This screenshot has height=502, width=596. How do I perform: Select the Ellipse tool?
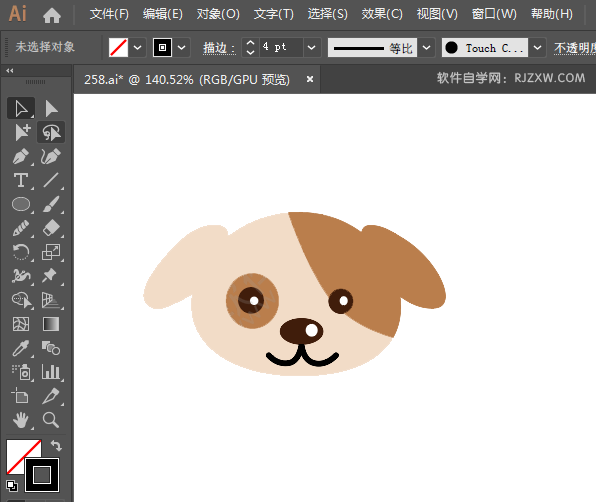coord(21,204)
